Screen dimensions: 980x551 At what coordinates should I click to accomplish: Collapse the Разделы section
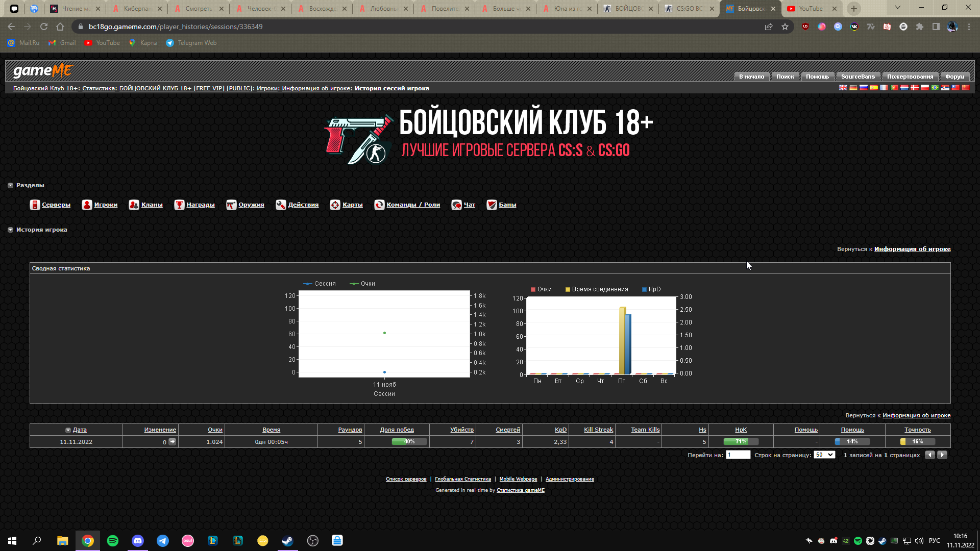coord(10,185)
